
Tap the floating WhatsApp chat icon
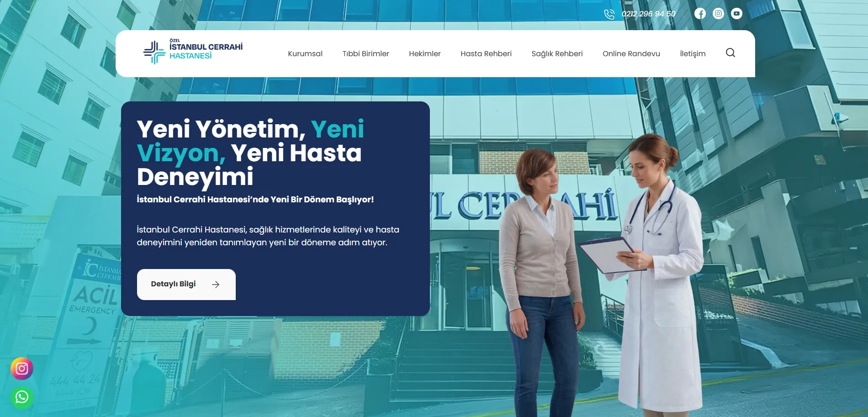[x=22, y=397]
